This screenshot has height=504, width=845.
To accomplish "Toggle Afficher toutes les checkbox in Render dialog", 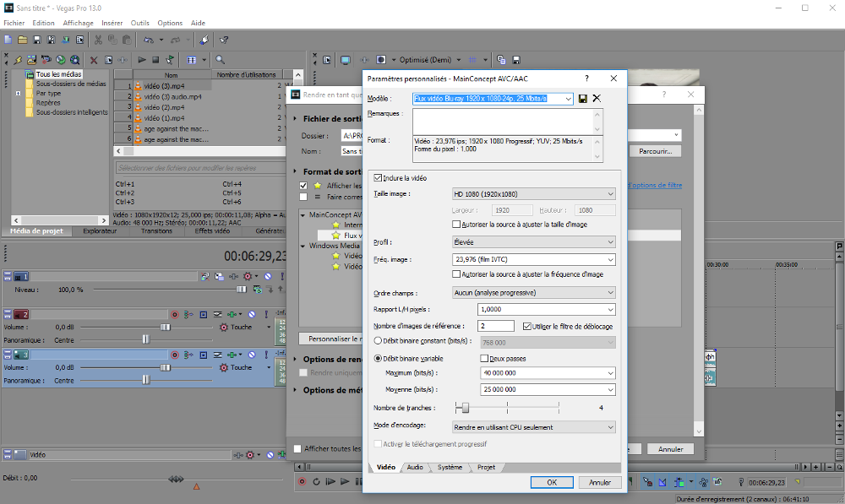I will [297, 448].
